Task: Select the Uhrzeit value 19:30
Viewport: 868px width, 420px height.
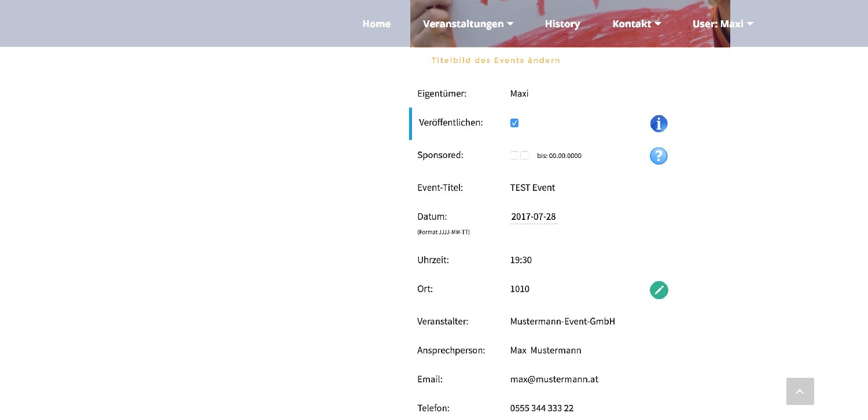Action: (521, 260)
